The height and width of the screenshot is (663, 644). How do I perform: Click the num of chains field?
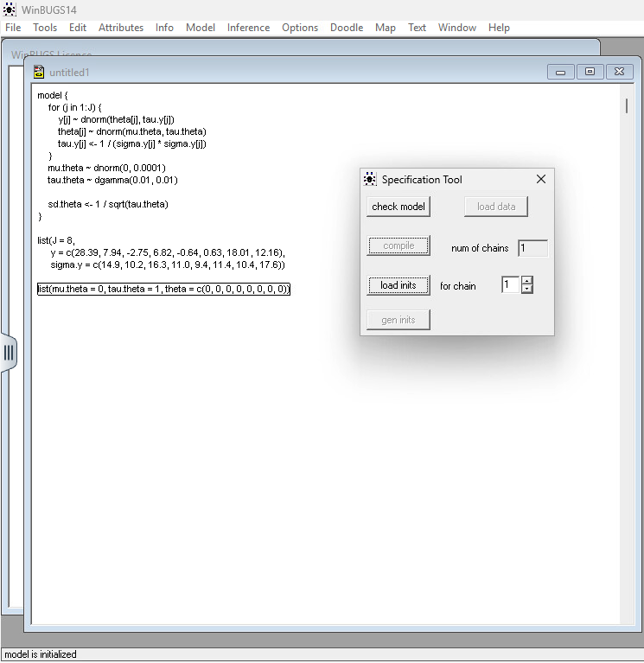coord(532,248)
